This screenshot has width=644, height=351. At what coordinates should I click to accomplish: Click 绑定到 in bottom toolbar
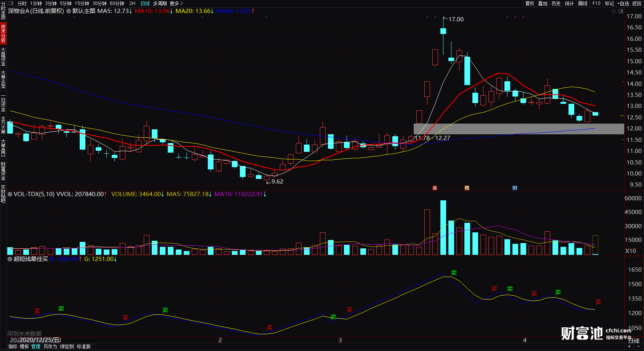67,346
